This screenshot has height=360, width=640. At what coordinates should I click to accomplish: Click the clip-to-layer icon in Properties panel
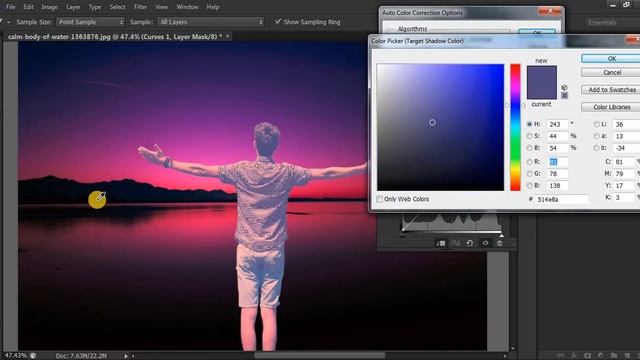(x=441, y=243)
